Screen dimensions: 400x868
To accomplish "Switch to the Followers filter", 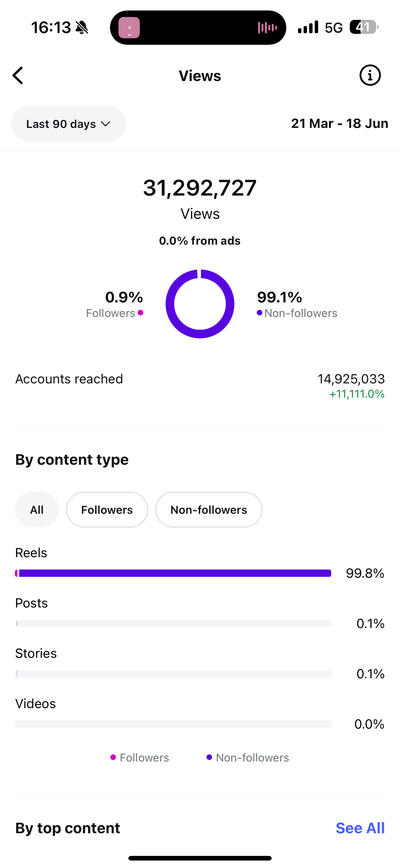I will pos(107,509).
